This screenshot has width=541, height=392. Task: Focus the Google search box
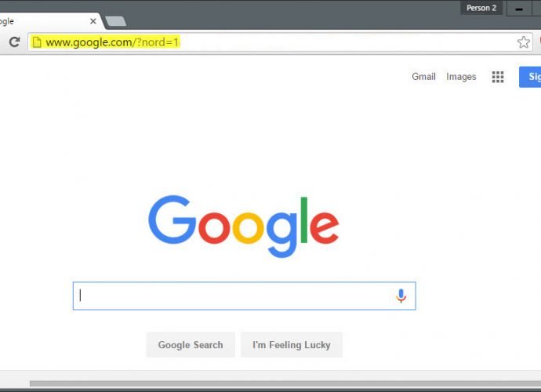[245, 296]
